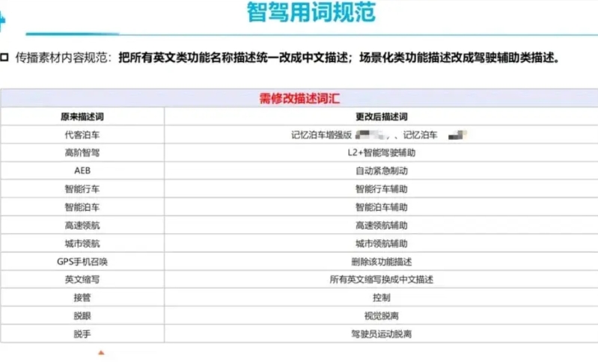Click the cell 删除该功能描述

(382, 262)
